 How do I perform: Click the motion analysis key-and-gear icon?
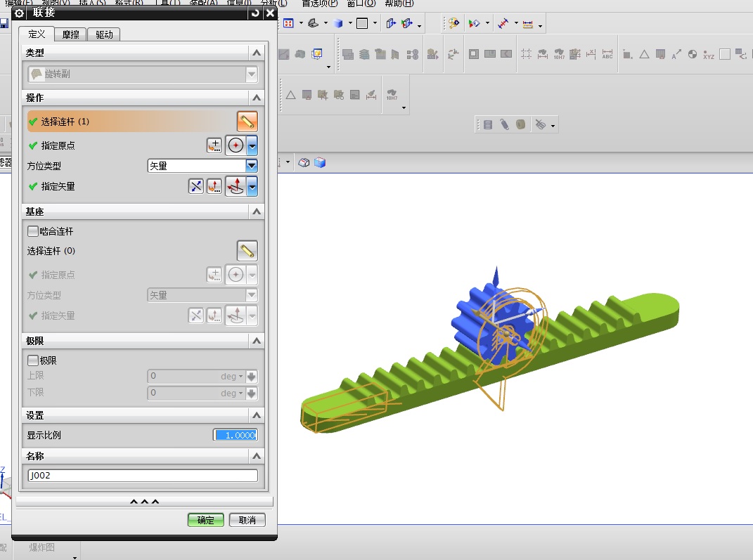coord(453,23)
